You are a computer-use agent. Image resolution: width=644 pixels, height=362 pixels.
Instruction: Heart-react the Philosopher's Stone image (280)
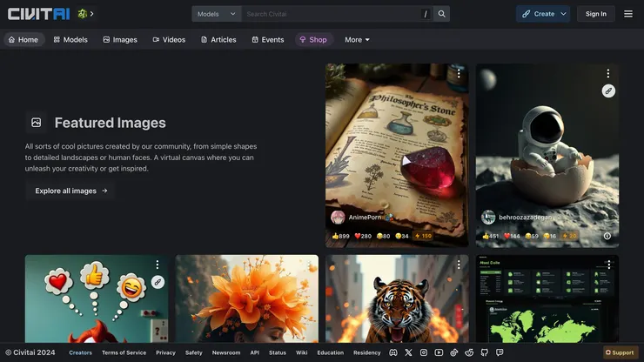(x=363, y=236)
